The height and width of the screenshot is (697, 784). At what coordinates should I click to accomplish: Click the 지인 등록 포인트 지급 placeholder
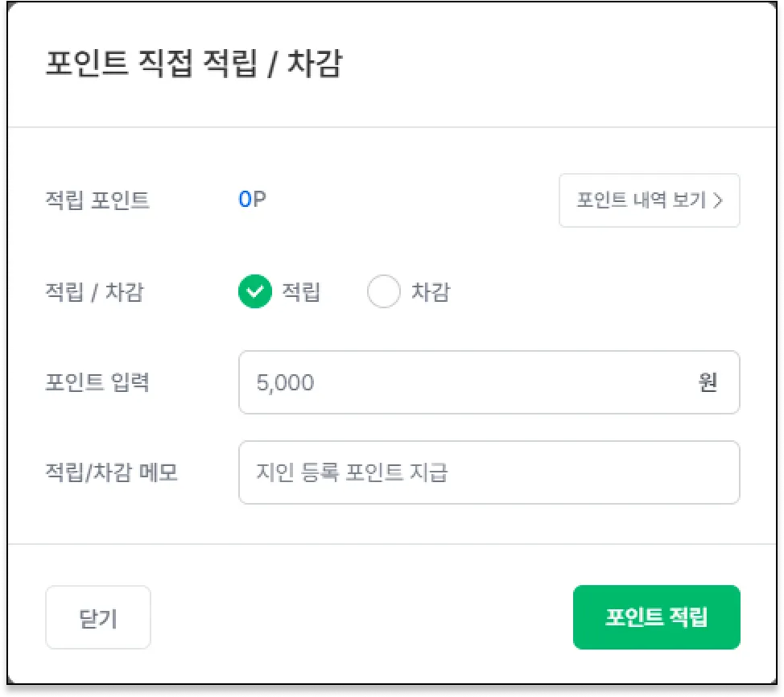(352, 472)
